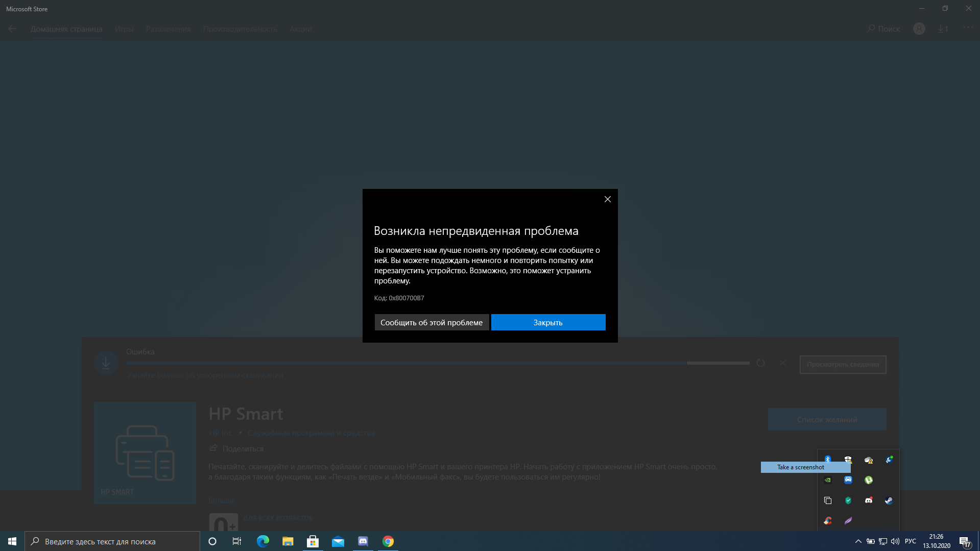Open the clock showing 21:26
Viewport: 980px width, 551px height.
(x=937, y=541)
